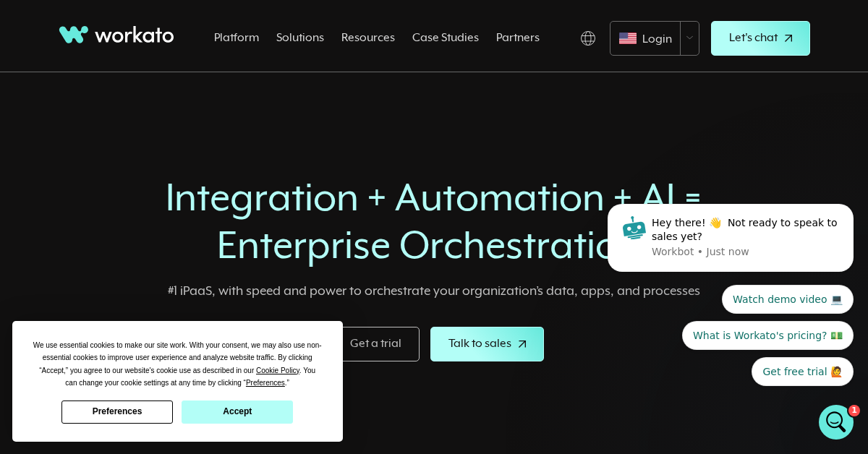Go to Case Studies
The image size is (868, 454).
point(446,38)
